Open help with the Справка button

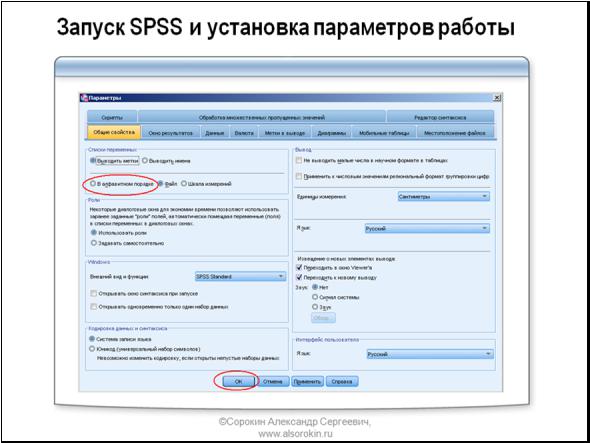pos(342,381)
